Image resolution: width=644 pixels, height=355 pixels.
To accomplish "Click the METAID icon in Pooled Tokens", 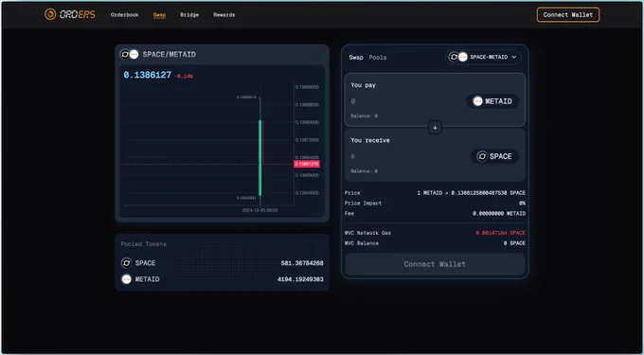I will point(127,279).
